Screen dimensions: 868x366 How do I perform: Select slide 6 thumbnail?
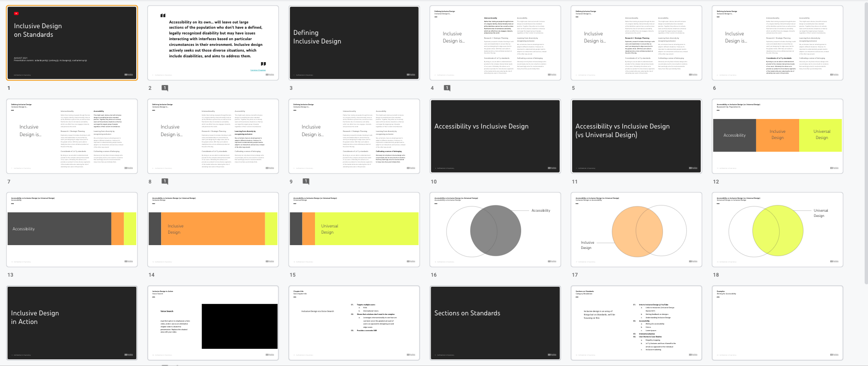tap(777, 43)
